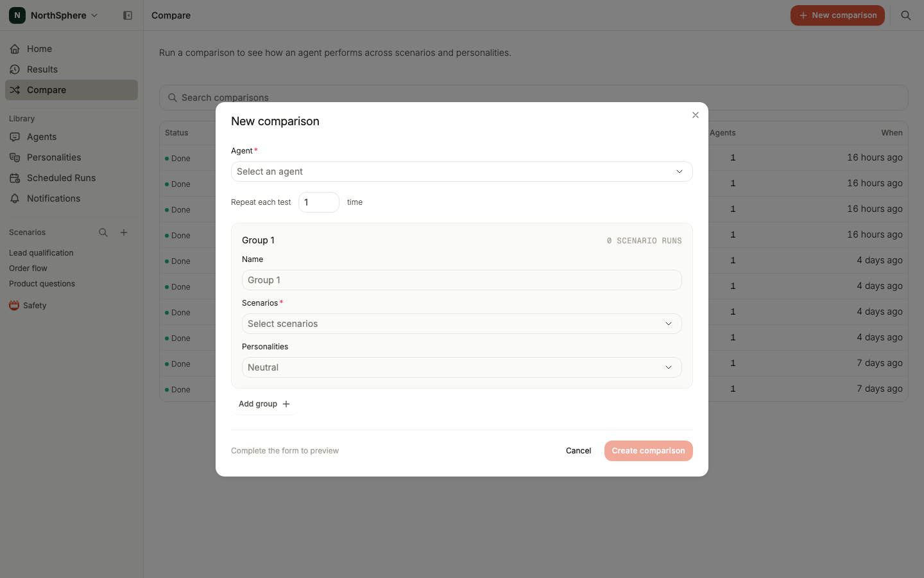Click the search comparisons magnifier icon

(x=173, y=98)
